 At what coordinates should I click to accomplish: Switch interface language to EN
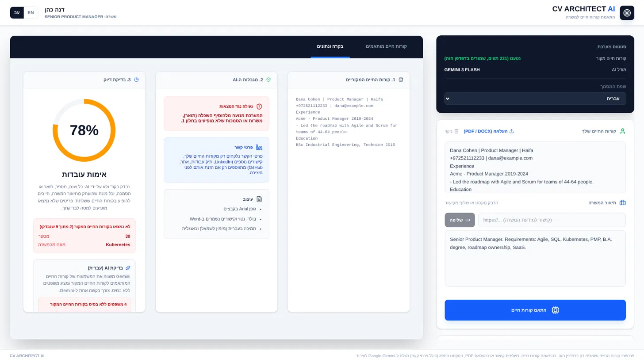[x=31, y=12]
